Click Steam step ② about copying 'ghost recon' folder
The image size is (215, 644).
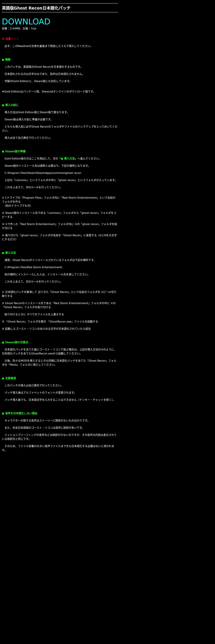(x=59, y=215)
